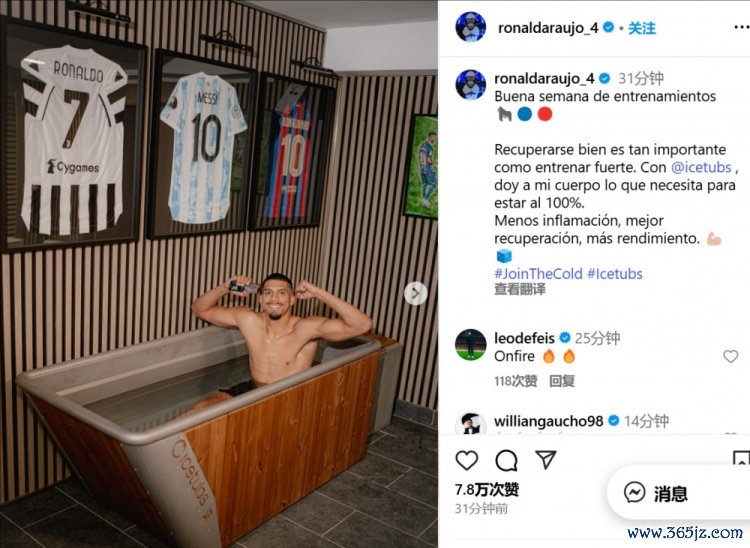Open the three-dot more options menu

741,27
